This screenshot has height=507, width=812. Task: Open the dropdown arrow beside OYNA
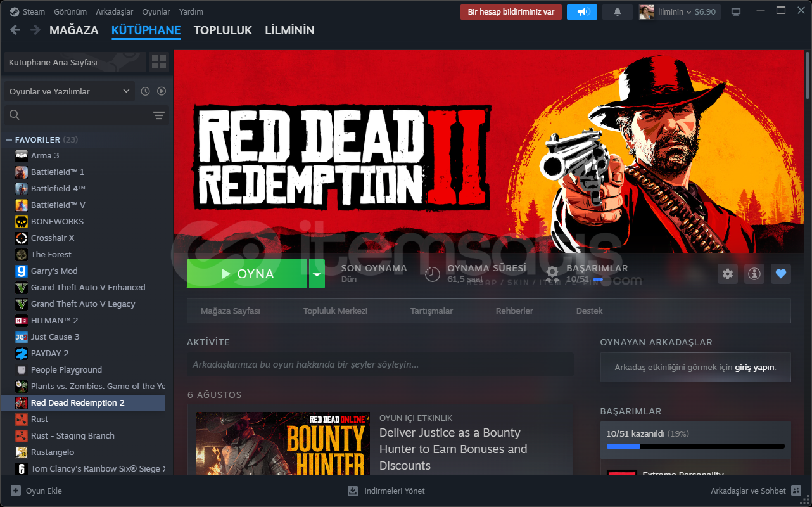[317, 274]
